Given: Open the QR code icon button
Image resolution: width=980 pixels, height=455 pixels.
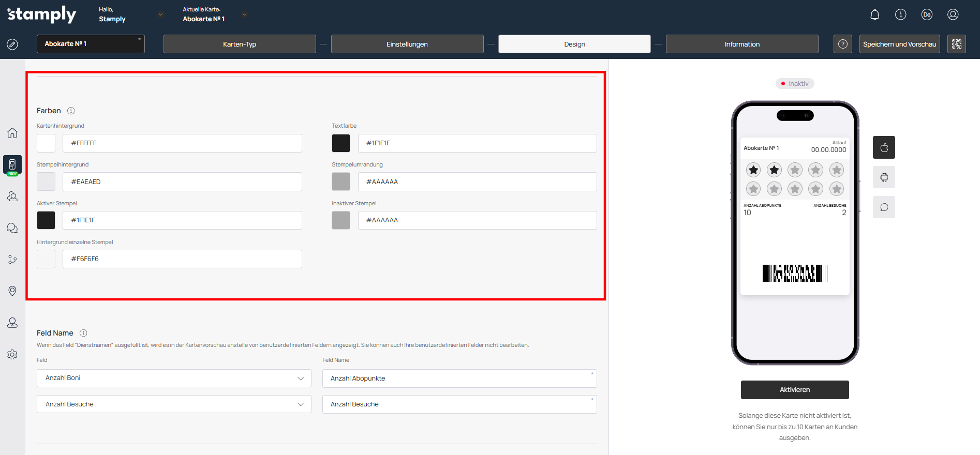Looking at the screenshot, I should coord(956,44).
